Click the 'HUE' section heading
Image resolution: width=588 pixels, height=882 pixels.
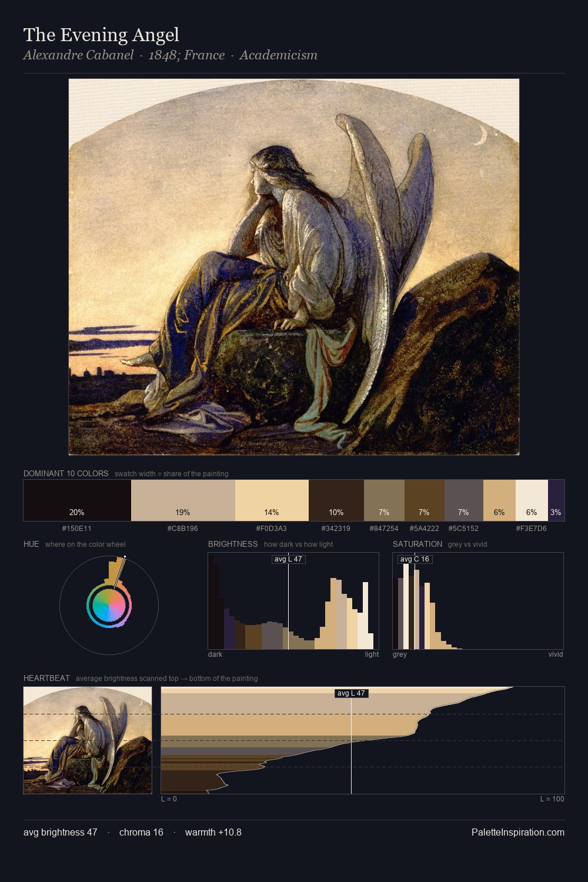click(31, 544)
